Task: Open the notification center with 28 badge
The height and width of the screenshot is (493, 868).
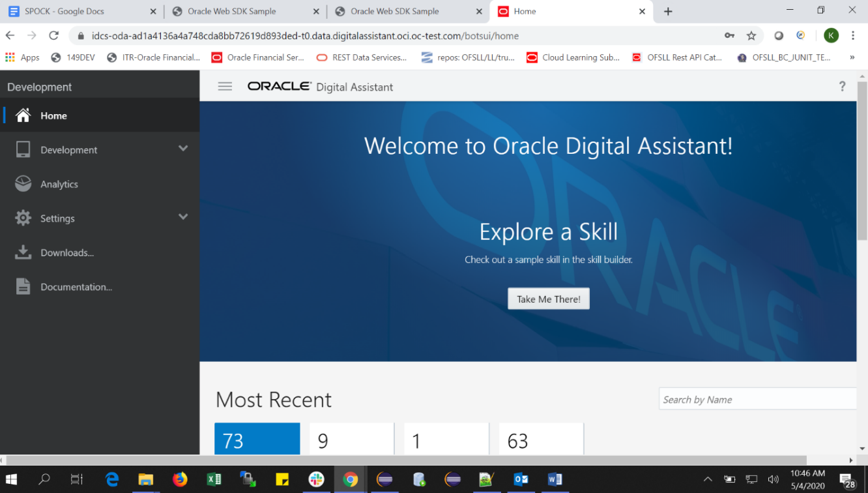Action: pyautogui.click(x=847, y=480)
